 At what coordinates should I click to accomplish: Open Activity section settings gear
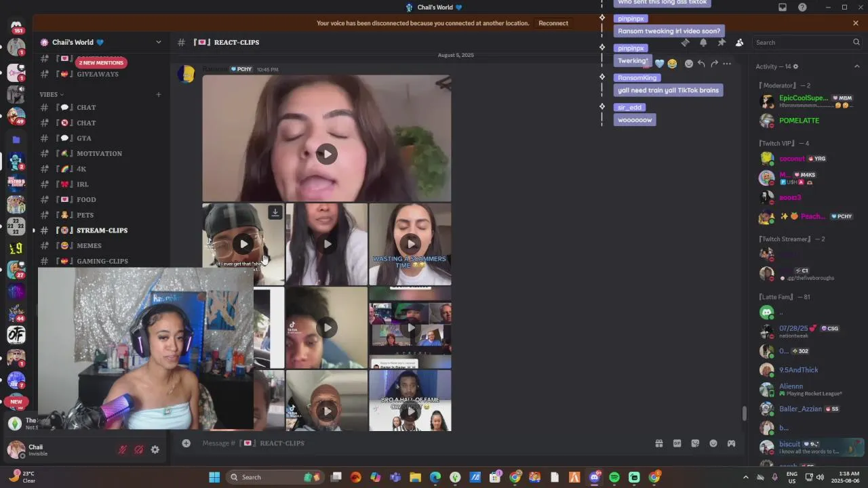tap(795, 66)
